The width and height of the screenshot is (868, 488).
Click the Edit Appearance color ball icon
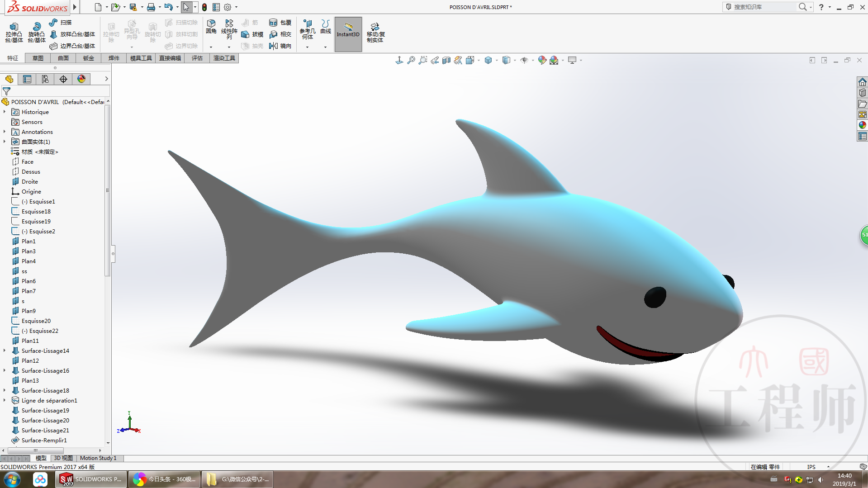542,60
